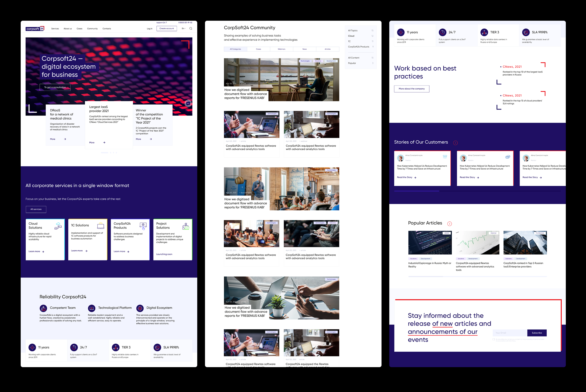Click the 1C Solutions laptop icon
586x392 pixels.
(101, 226)
